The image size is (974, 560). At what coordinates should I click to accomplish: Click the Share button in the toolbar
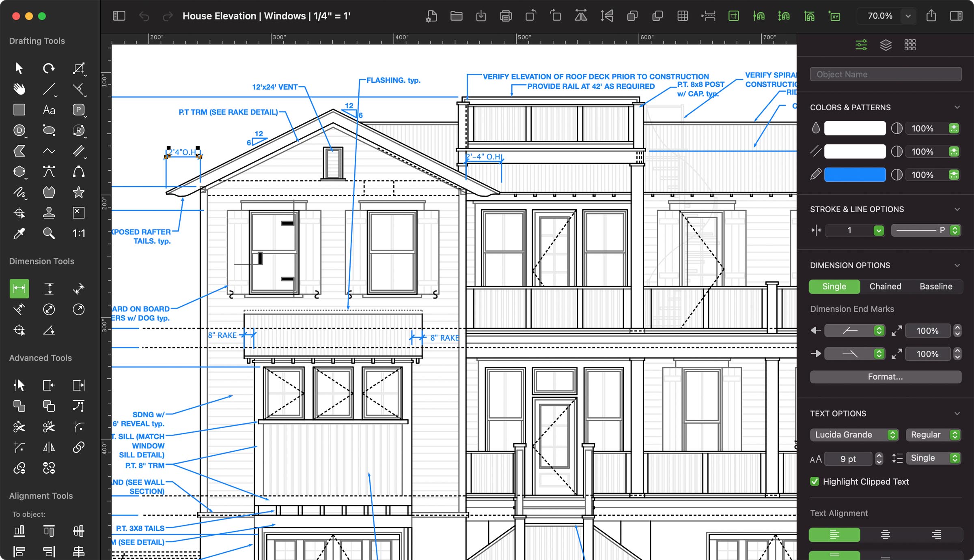(x=932, y=16)
